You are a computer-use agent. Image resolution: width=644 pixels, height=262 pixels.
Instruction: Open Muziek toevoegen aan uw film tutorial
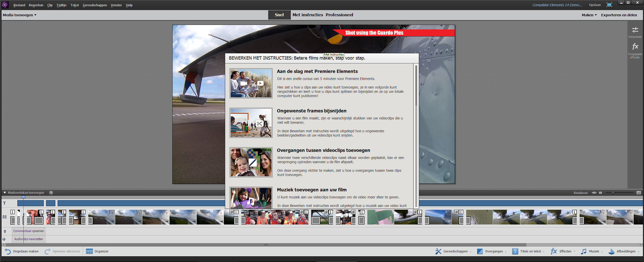click(x=312, y=190)
